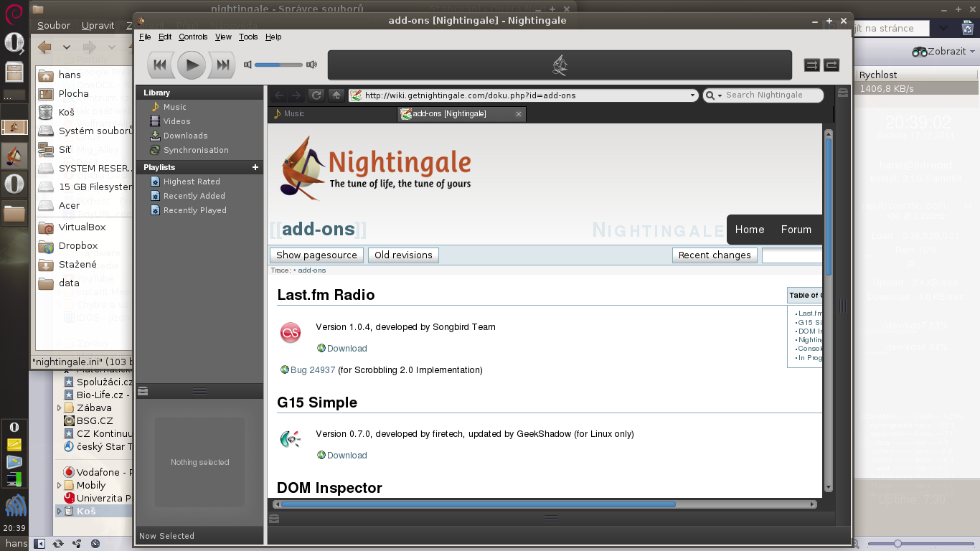This screenshot has width=980, height=551.
Task: Click the Nightingale logo on the wiki page
Action: click(376, 169)
